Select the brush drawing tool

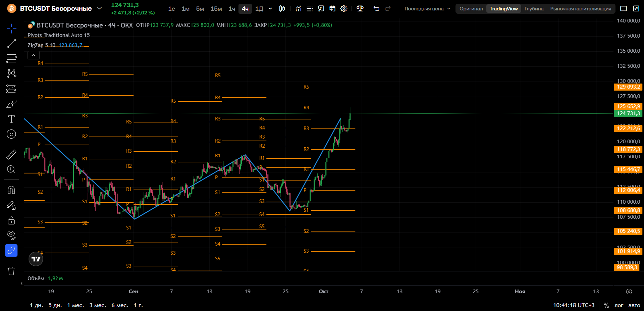click(x=11, y=104)
